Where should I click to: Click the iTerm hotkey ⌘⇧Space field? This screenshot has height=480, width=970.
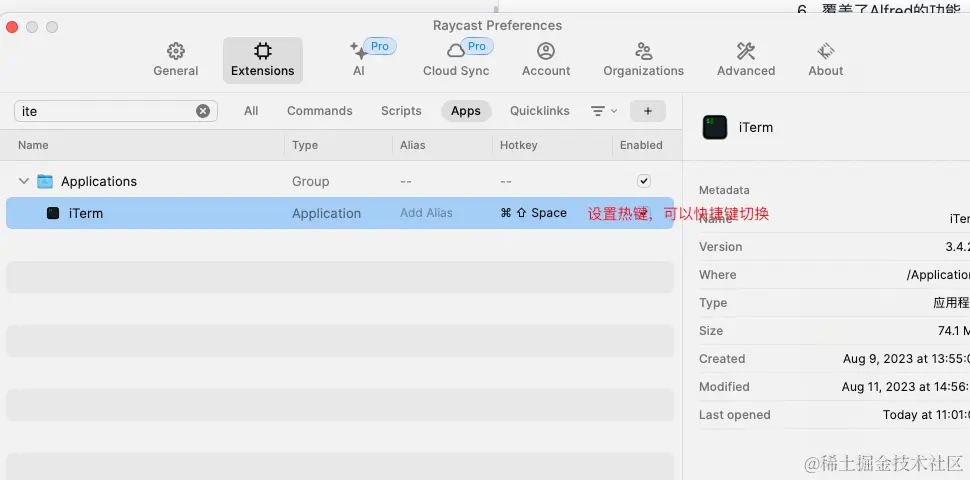click(x=533, y=213)
